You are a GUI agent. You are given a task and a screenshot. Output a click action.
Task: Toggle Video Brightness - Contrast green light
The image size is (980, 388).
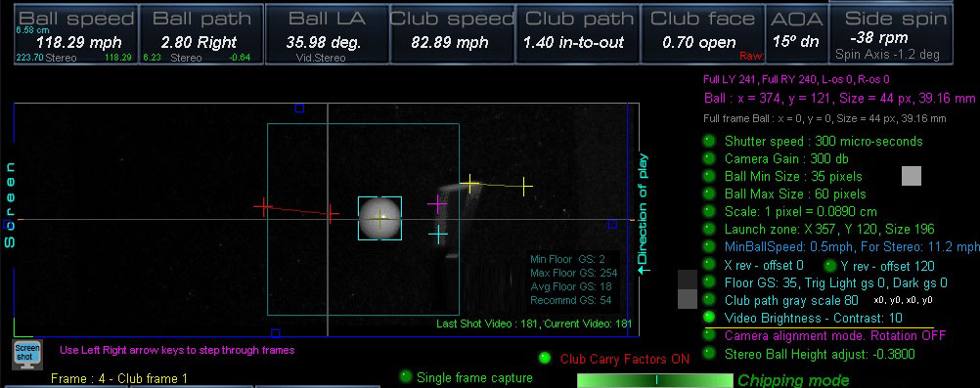[709, 318]
